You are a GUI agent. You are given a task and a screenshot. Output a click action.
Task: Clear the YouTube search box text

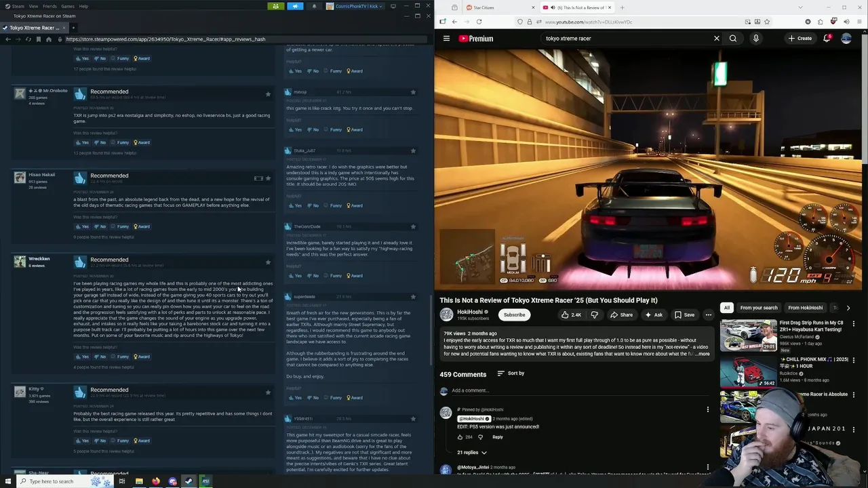(716, 39)
